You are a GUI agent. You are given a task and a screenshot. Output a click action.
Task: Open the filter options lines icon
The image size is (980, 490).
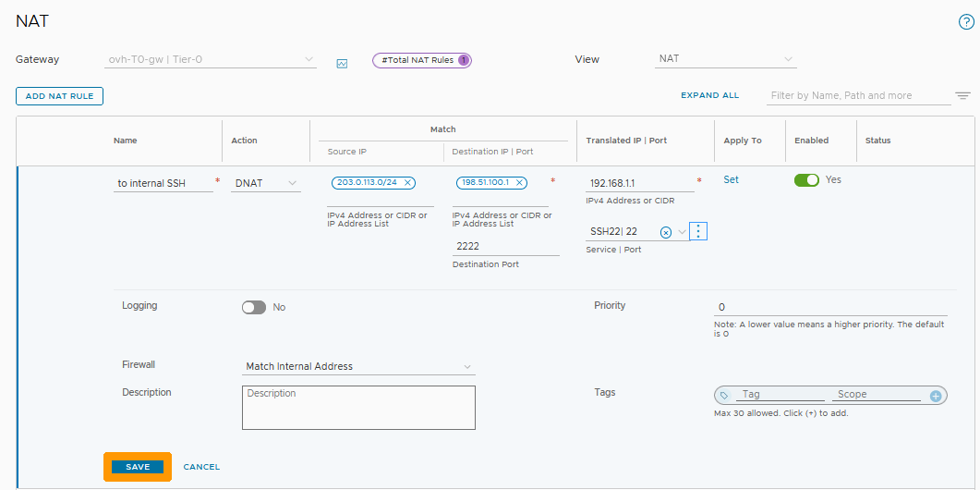(962, 95)
